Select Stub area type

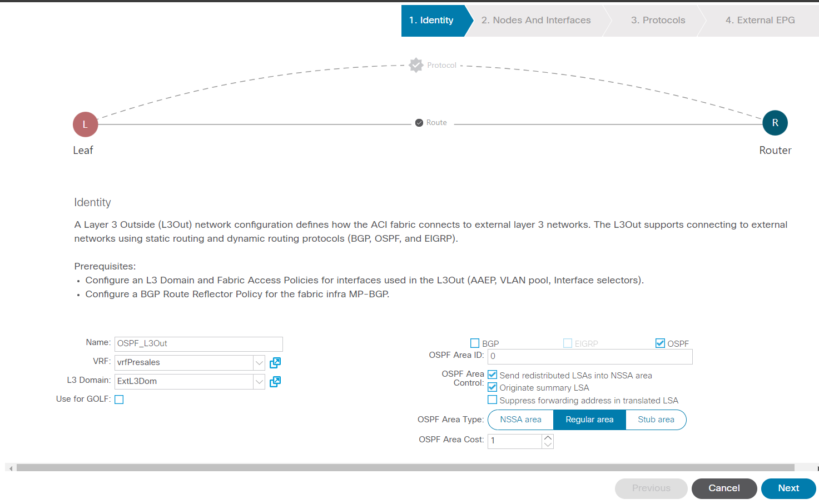coord(656,420)
